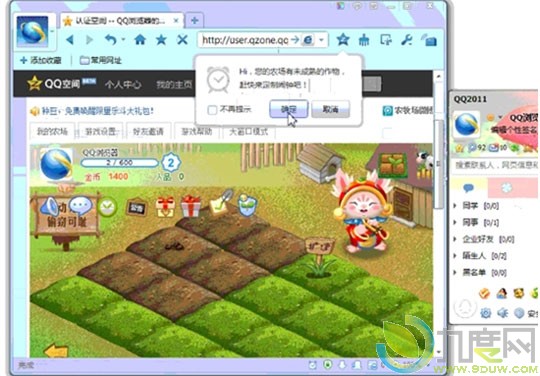The height and width of the screenshot is (376, 540).
Task: Click the level 2 badge
Action: (171, 163)
